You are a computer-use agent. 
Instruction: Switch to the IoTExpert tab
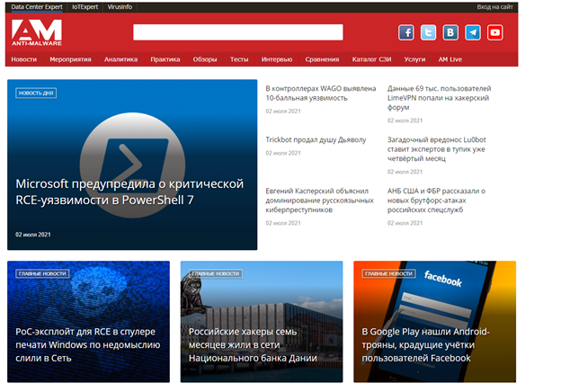[85, 7]
